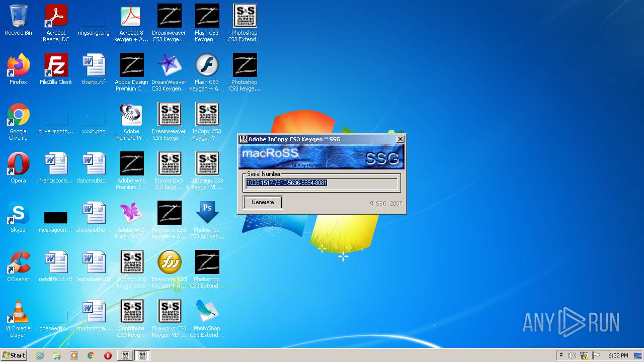Select FireWorks CS3 Keygen icon with yellow Fw logo
The height and width of the screenshot is (362, 644).
point(169,270)
